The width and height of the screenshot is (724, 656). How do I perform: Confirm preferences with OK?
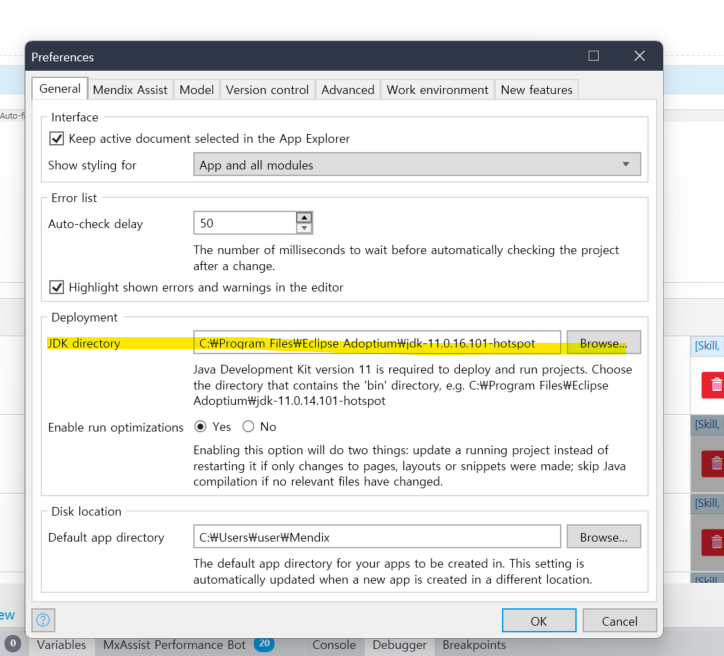(x=539, y=620)
